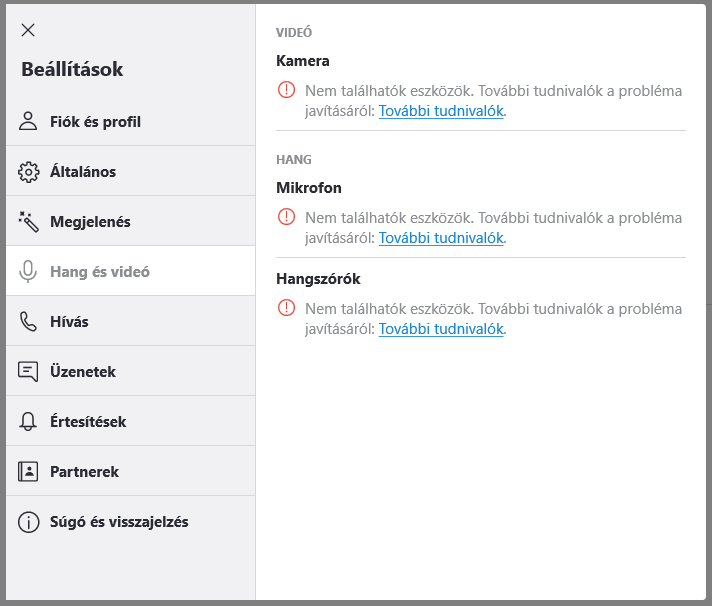Click the contact card Partnerek icon

28,471
